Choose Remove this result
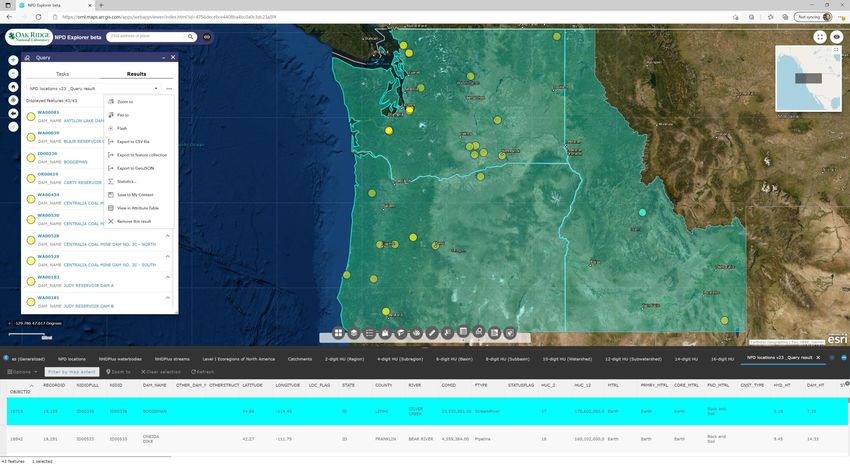 pos(134,221)
